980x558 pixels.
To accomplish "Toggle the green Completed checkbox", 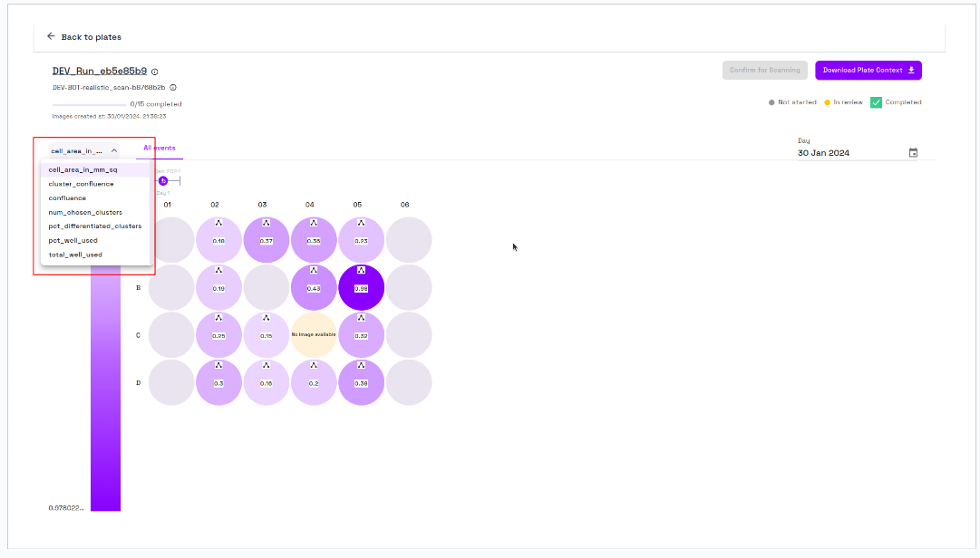I will (x=876, y=102).
